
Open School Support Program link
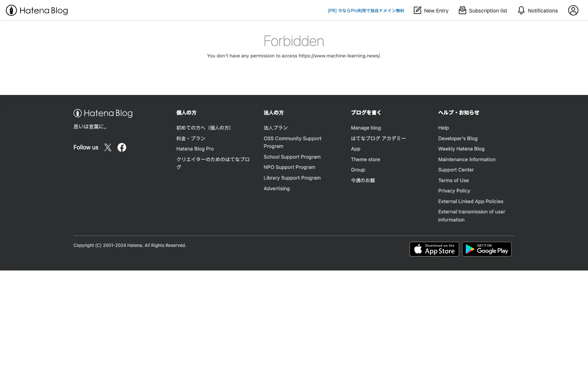(292, 157)
